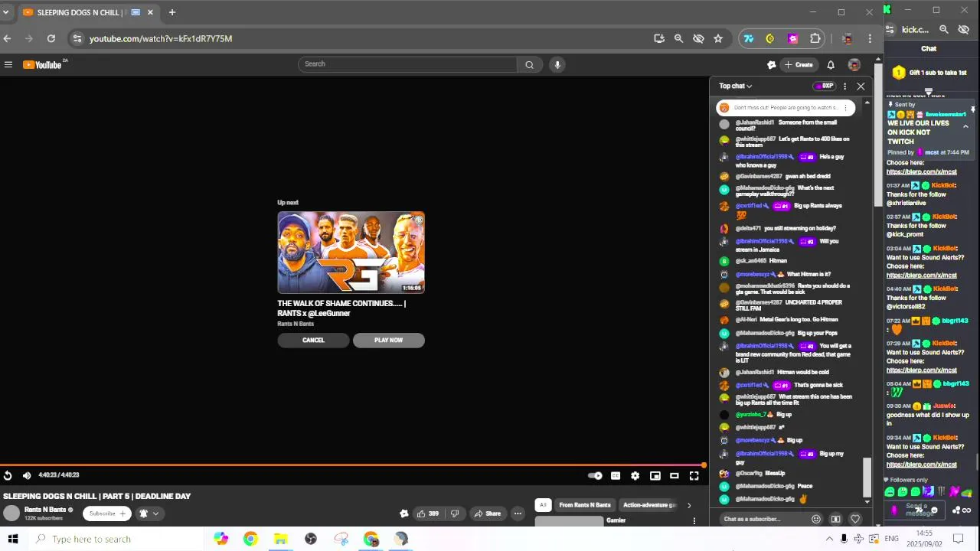Click PLAY NOW for next video
This screenshot has width=980, height=551.
coord(388,340)
